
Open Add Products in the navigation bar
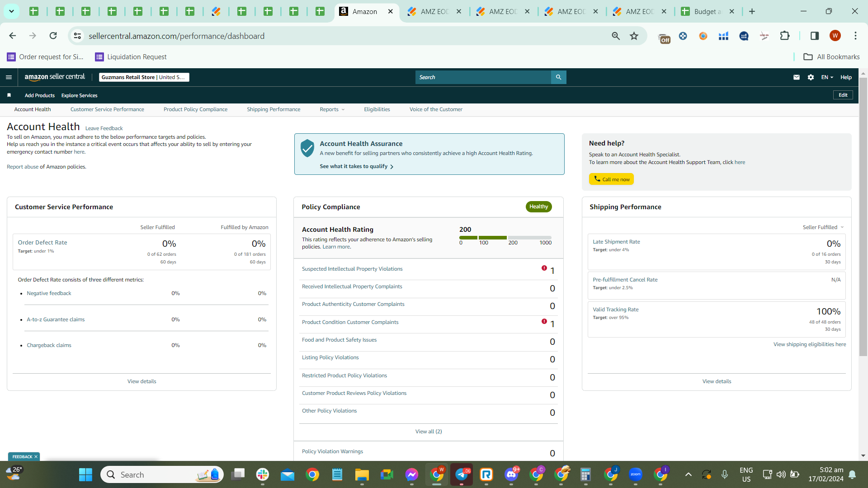coord(40,95)
